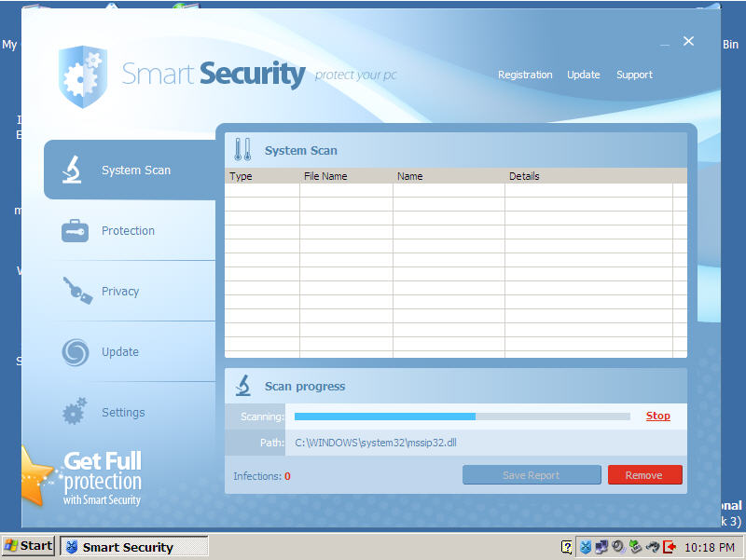Viewport: 746px width, 560px height.
Task: Click the Save Report button
Action: click(x=532, y=475)
